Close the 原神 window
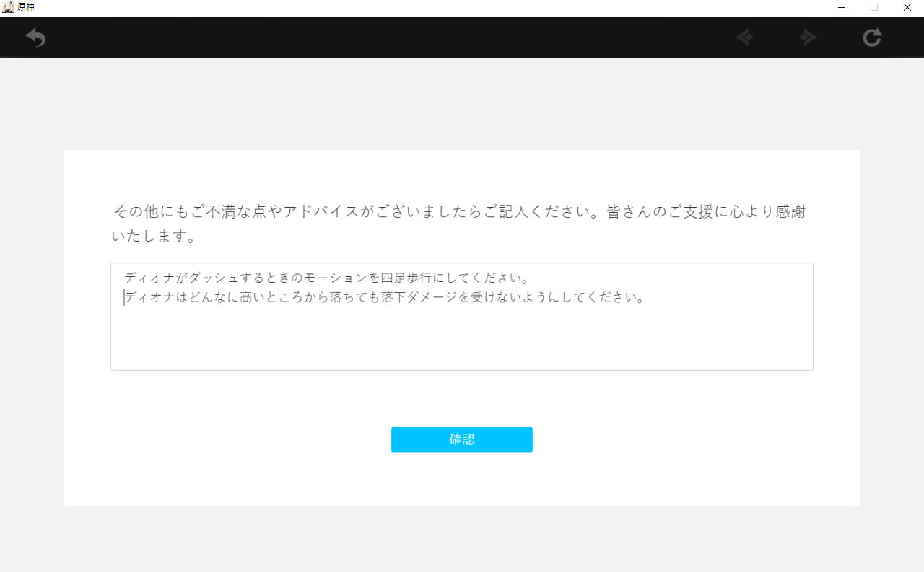The width and height of the screenshot is (924, 572). point(907,7)
